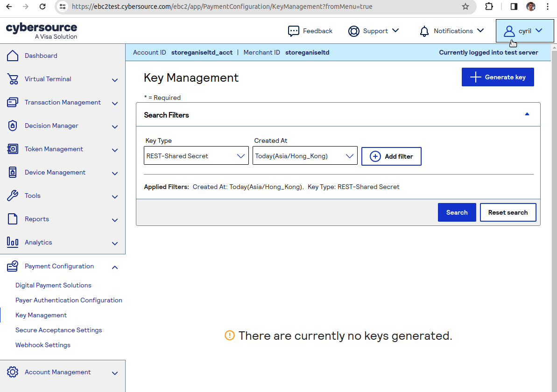Expand Device Management submenu chevron
Image resolution: width=557 pixels, height=392 pixels.
(x=115, y=174)
